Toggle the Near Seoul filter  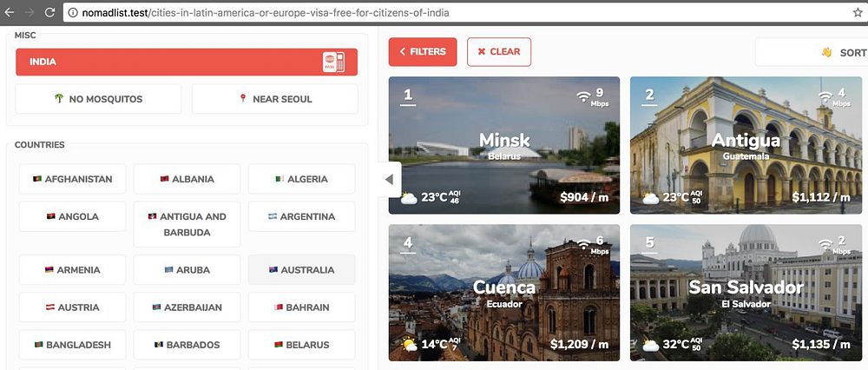point(275,99)
